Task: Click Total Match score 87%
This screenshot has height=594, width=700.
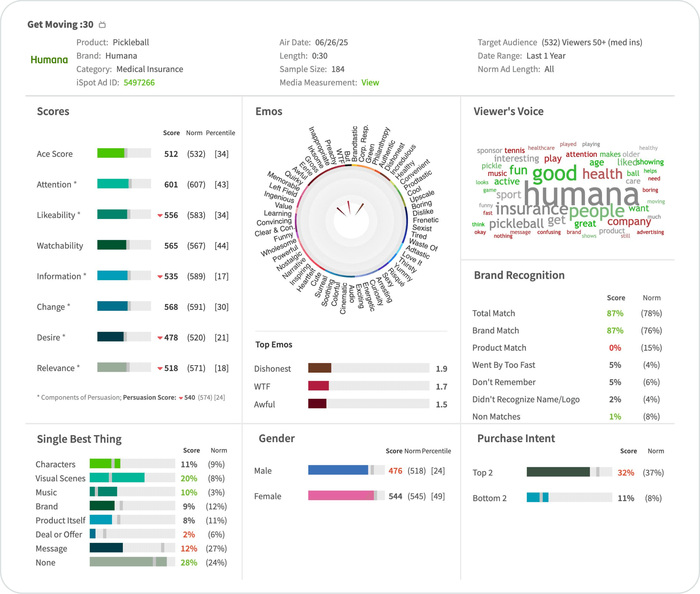Action: (x=615, y=314)
